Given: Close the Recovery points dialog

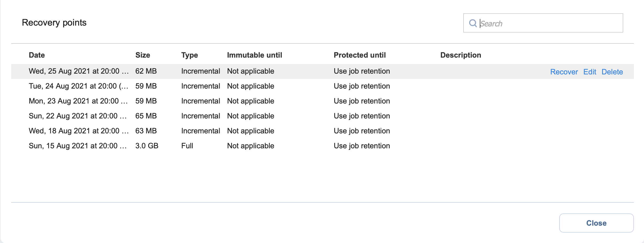Looking at the screenshot, I should click(596, 223).
